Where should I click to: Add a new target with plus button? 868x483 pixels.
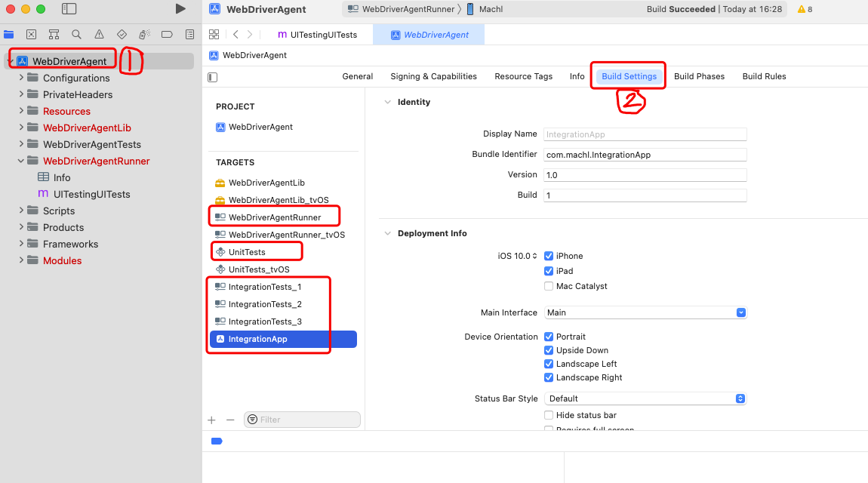coord(211,420)
